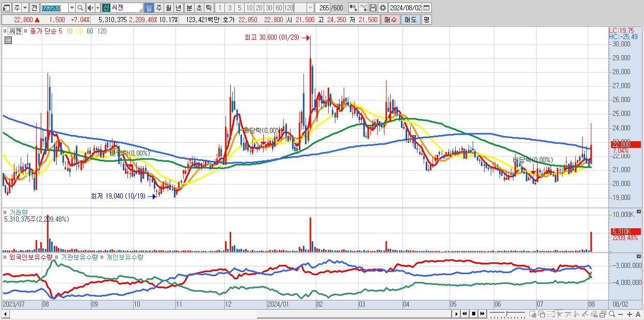Screen dimensions: 644x320
Task: Click the 씨젠 chart legend label
Action: 15,31
